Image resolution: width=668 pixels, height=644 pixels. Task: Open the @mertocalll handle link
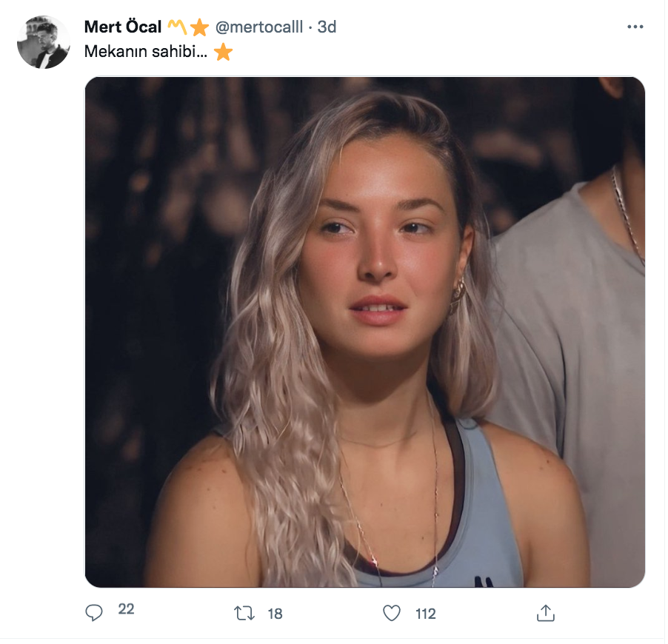pos(259,27)
